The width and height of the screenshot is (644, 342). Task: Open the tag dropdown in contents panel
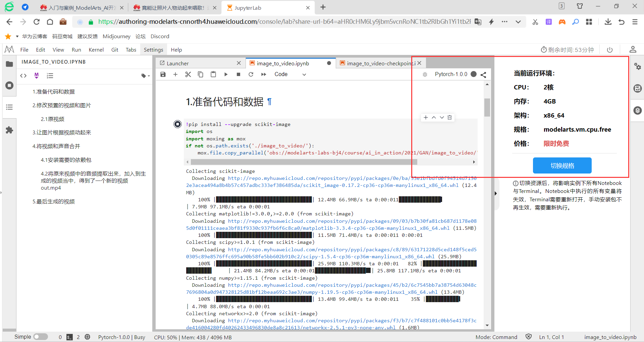click(x=146, y=76)
